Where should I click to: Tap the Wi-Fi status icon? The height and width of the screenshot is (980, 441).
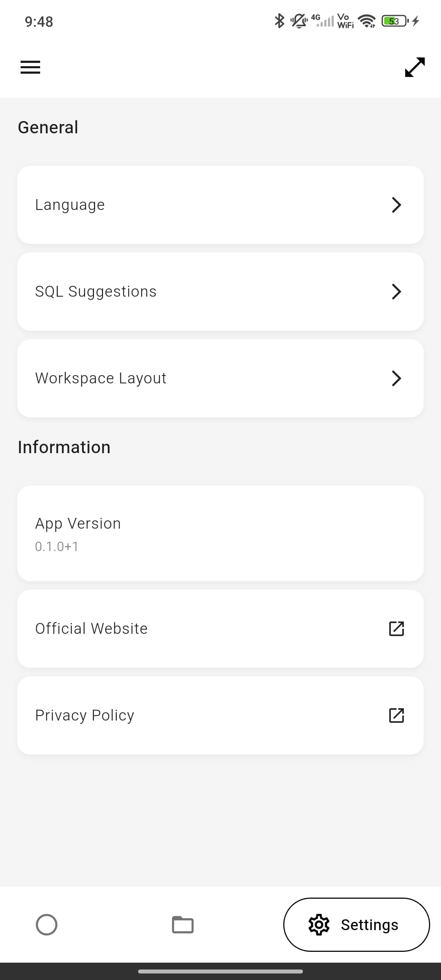367,21
